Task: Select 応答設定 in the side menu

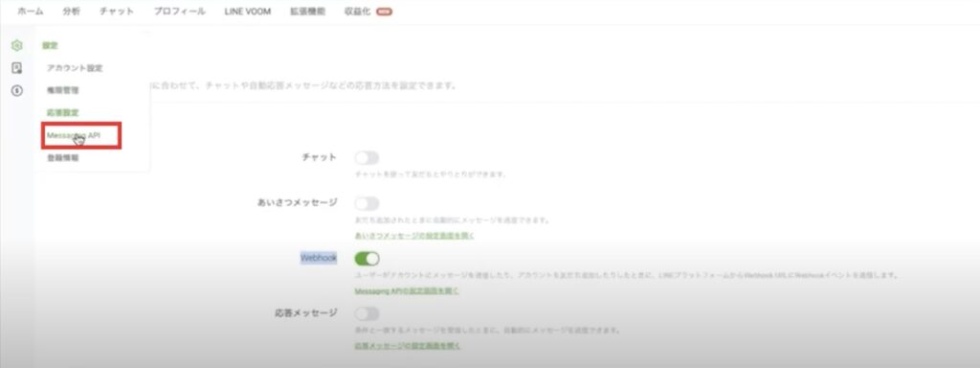Action: [x=62, y=113]
